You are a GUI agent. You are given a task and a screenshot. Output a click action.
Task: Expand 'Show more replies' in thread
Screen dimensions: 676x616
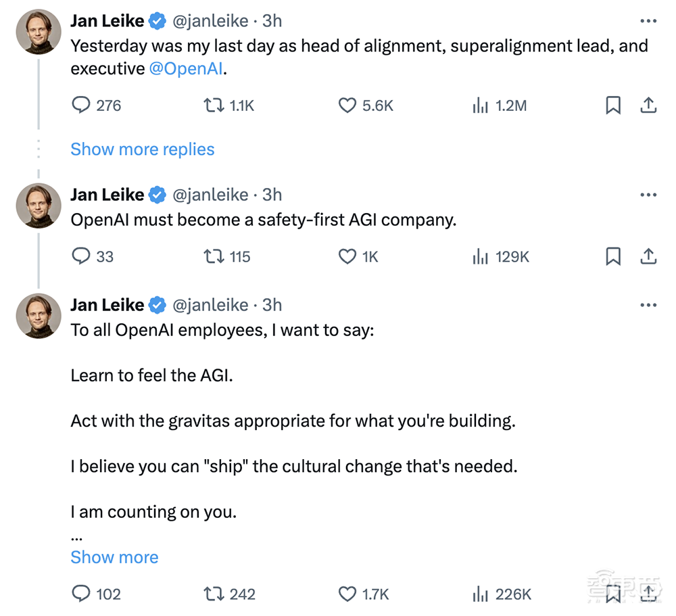point(142,149)
